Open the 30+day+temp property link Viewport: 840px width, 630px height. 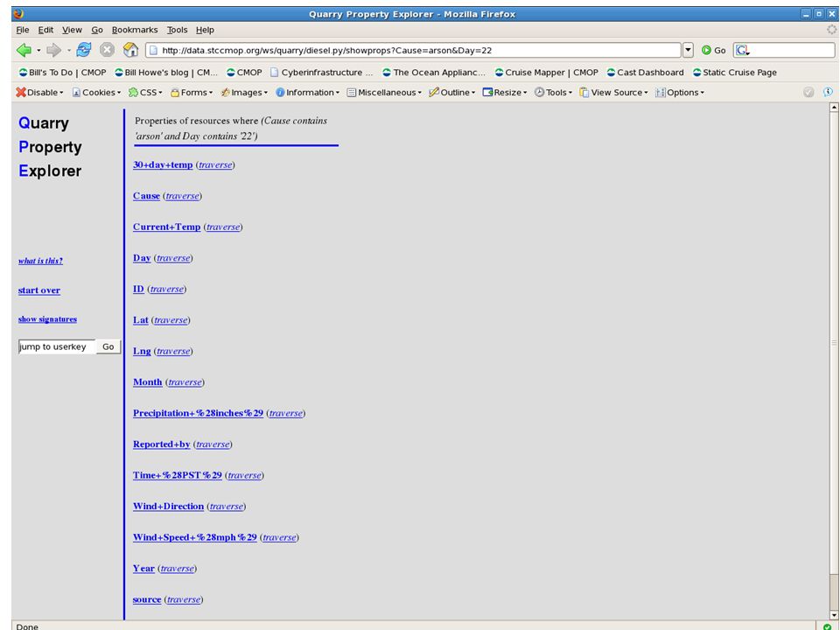163,164
